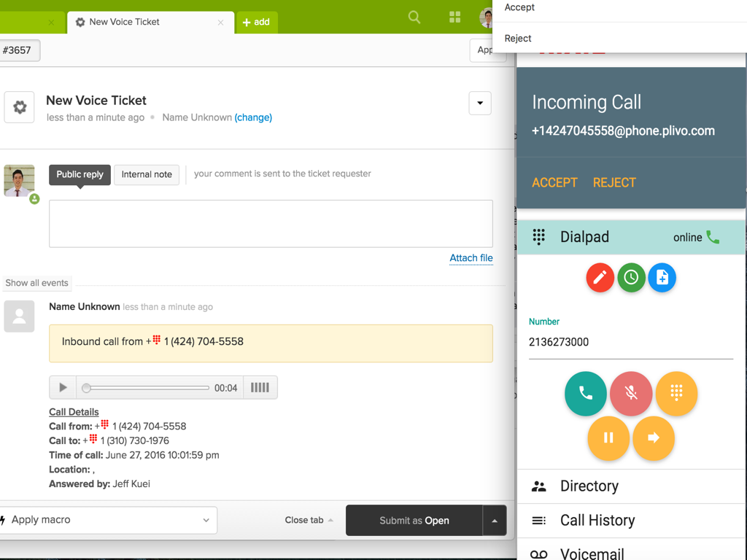Open the ticket options dropdown arrow
This screenshot has width=747, height=560.
pos(479,104)
